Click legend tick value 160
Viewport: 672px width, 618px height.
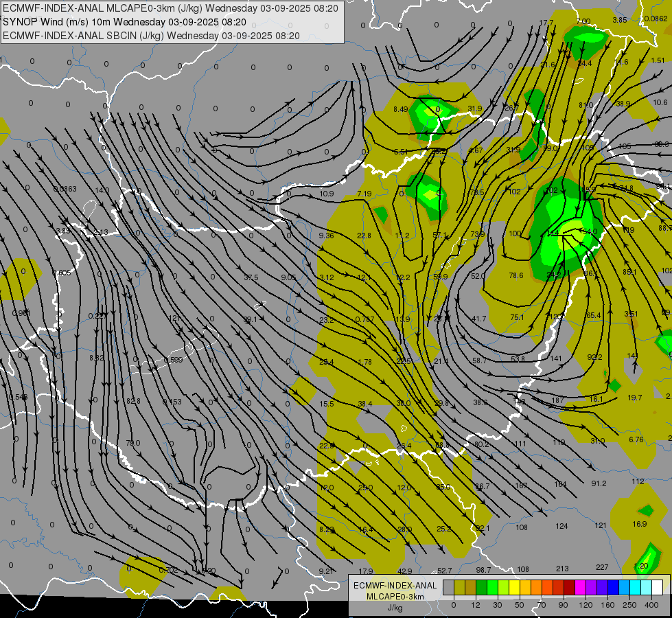[607, 605]
